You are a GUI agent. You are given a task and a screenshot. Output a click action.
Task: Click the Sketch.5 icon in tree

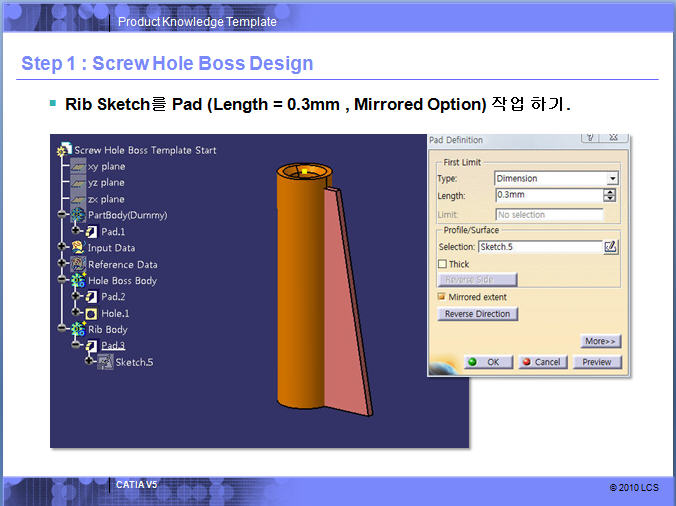105,362
